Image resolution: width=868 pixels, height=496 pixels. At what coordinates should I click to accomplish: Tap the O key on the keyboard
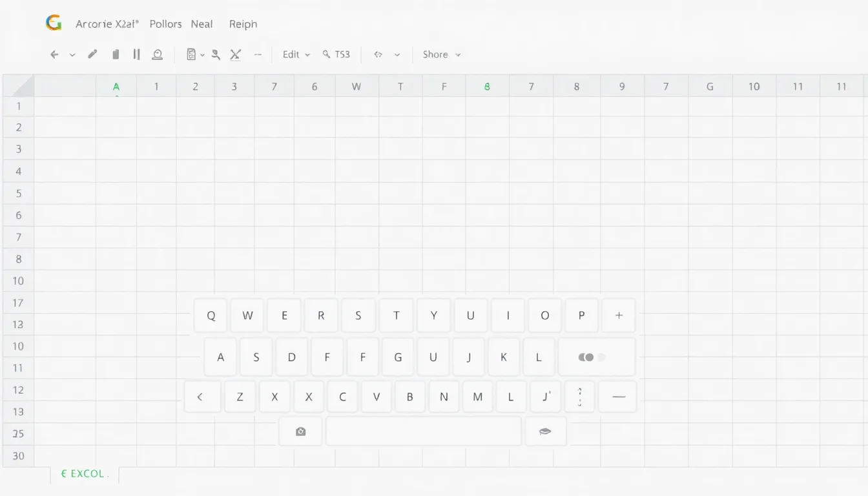click(x=544, y=316)
